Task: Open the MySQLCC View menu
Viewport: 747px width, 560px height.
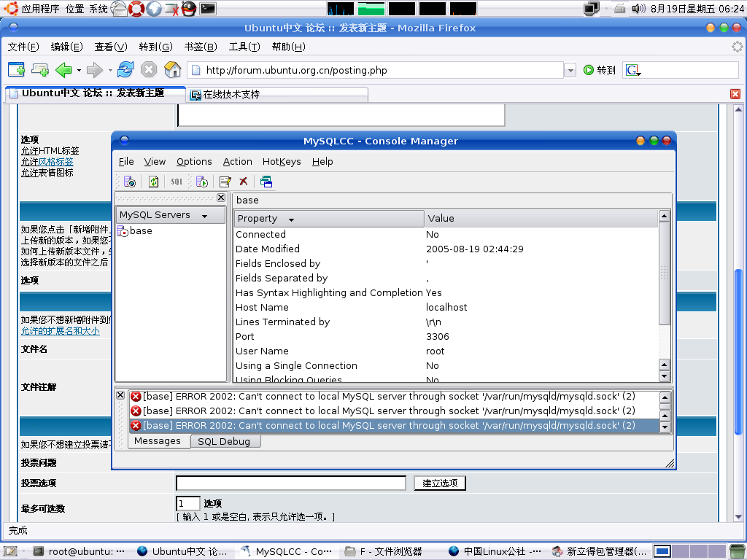Action: pos(155,161)
